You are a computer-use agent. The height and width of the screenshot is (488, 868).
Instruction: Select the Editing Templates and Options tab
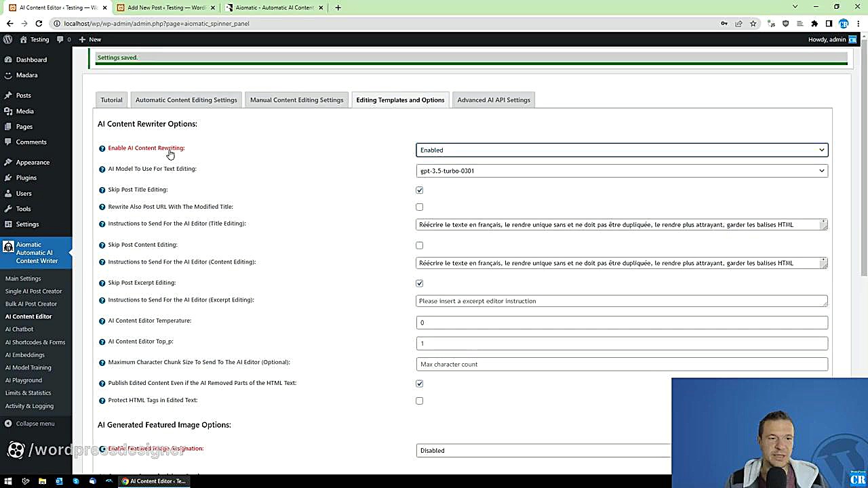(400, 100)
